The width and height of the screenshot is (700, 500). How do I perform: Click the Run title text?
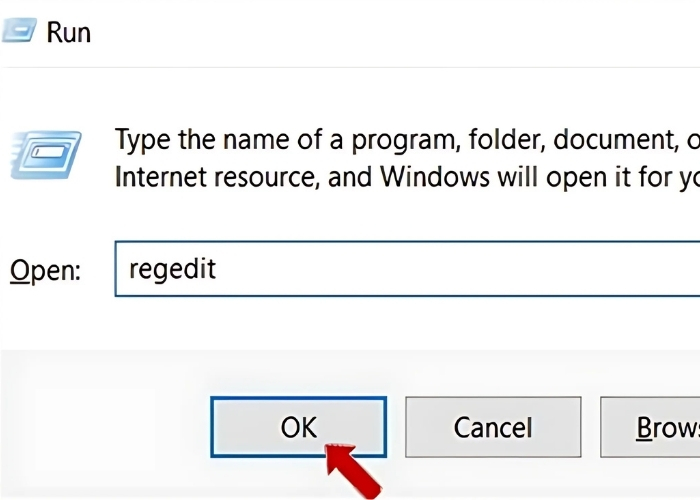(68, 32)
